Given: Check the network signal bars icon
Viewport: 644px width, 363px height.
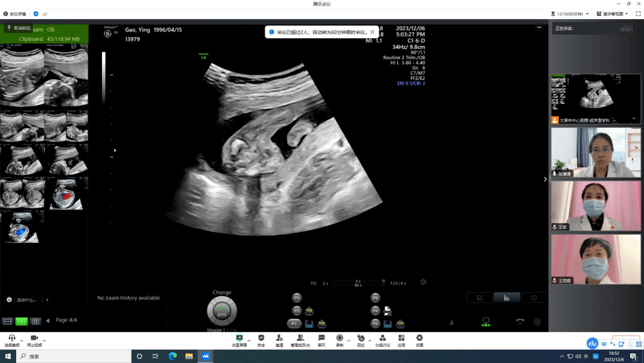Looking at the screenshot, I should point(45,14).
